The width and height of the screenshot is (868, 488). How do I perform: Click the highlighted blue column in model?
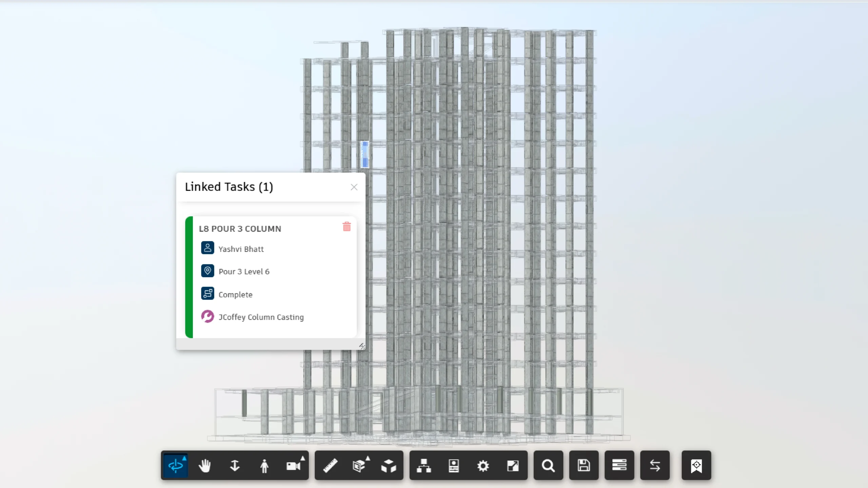pyautogui.click(x=365, y=155)
